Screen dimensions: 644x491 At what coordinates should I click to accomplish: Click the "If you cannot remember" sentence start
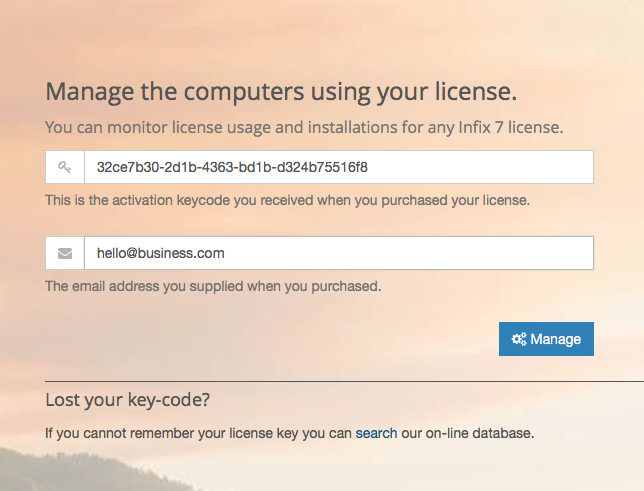[110, 433]
